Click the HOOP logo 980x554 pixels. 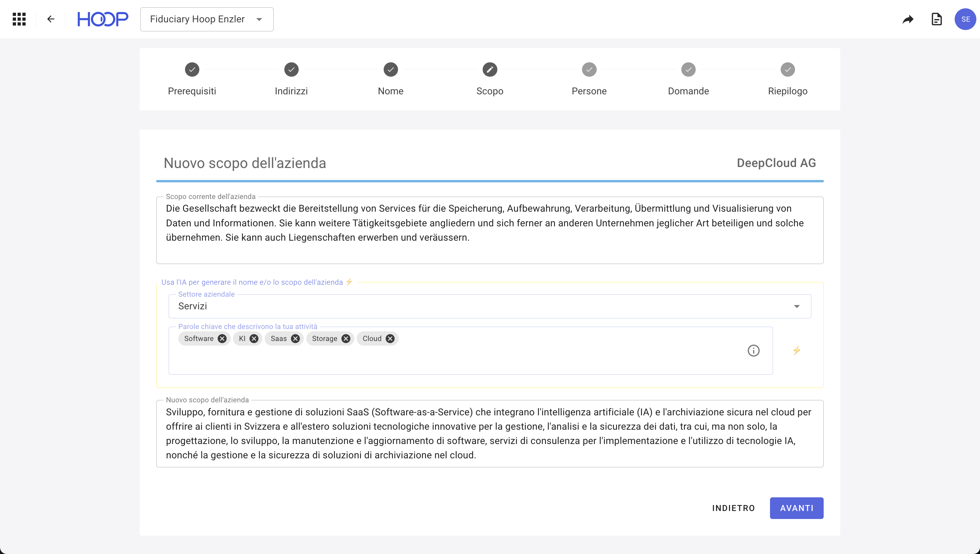click(103, 19)
